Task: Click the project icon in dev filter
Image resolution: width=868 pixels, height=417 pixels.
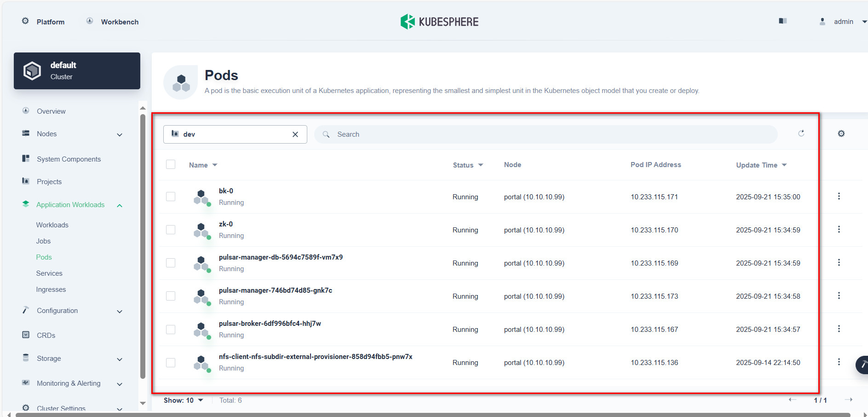Action: [x=175, y=133]
